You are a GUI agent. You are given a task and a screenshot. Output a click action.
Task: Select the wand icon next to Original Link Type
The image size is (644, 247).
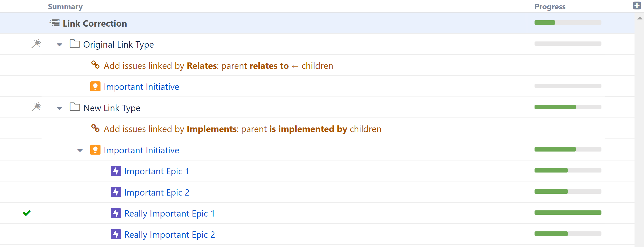[36, 44]
